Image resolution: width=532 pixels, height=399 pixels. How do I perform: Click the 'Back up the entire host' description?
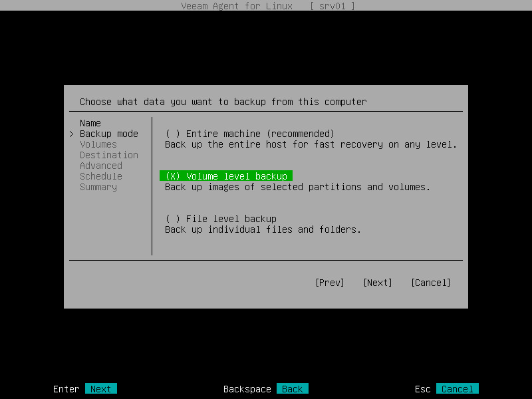[311, 144]
